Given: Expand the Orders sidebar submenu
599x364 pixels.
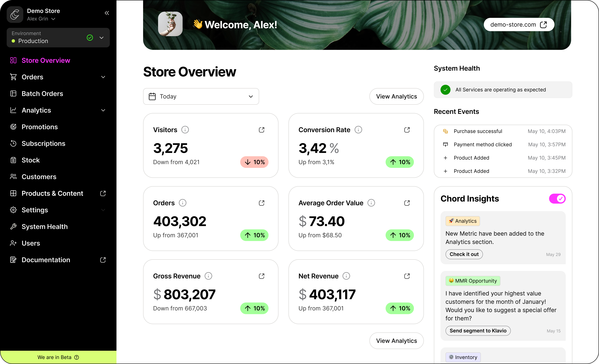Looking at the screenshot, I should click(x=103, y=77).
